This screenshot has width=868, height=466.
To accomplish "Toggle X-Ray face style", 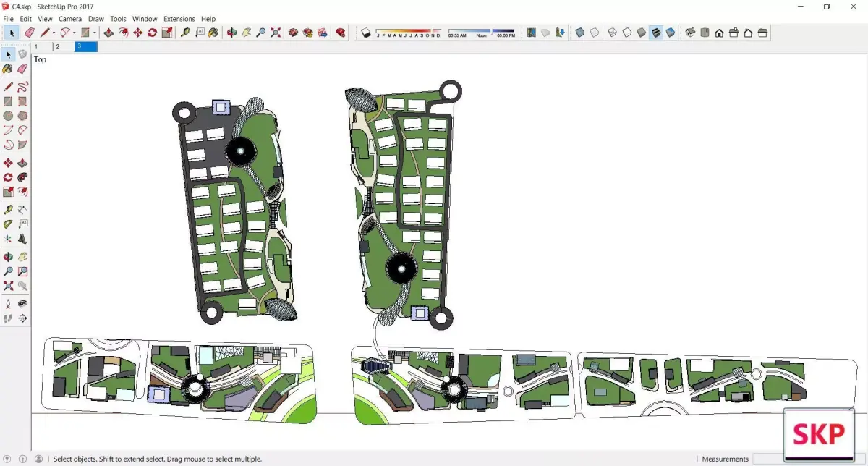I will tap(579, 33).
